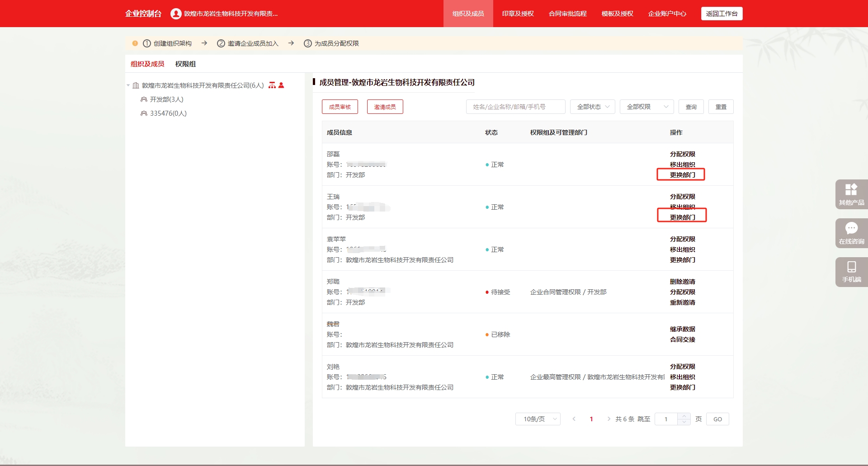The height and width of the screenshot is (466, 868).
Task: Click the member search input field
Action: click(x=515, y=107)
